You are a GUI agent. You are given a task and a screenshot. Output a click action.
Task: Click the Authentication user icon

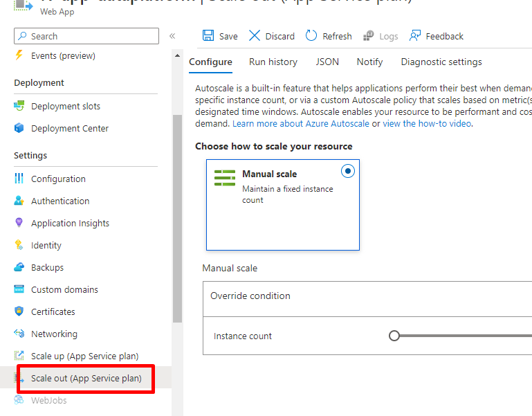pos(19,200)
